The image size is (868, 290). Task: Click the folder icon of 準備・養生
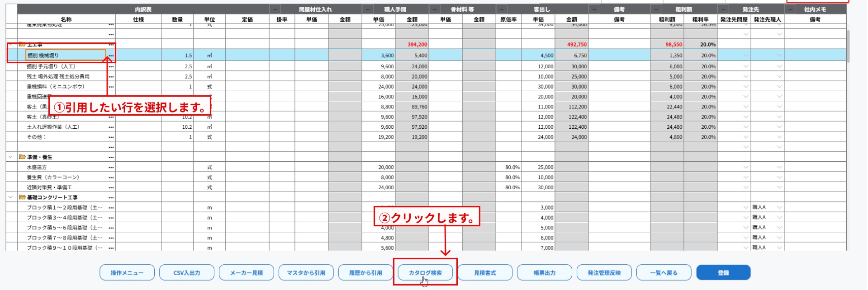(x=22, y=157)
